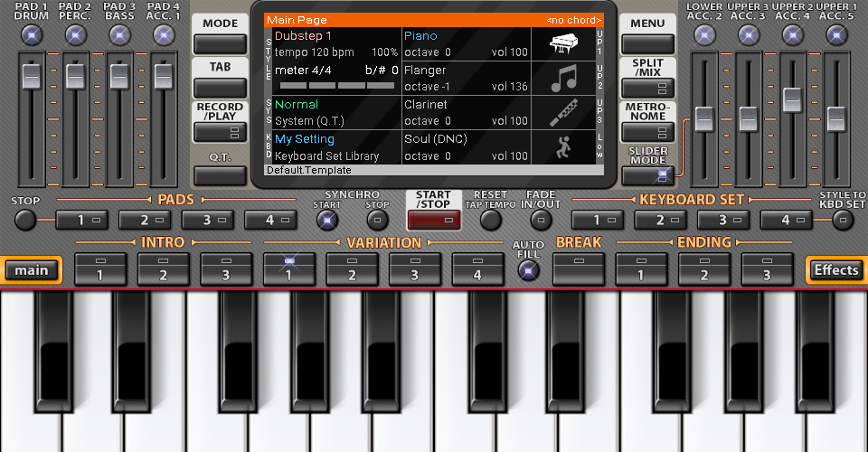Image resolution: width=868 pixels, height=452 pixels.
Task: Toggle the Synchro Start button
Action: point(327,221)
